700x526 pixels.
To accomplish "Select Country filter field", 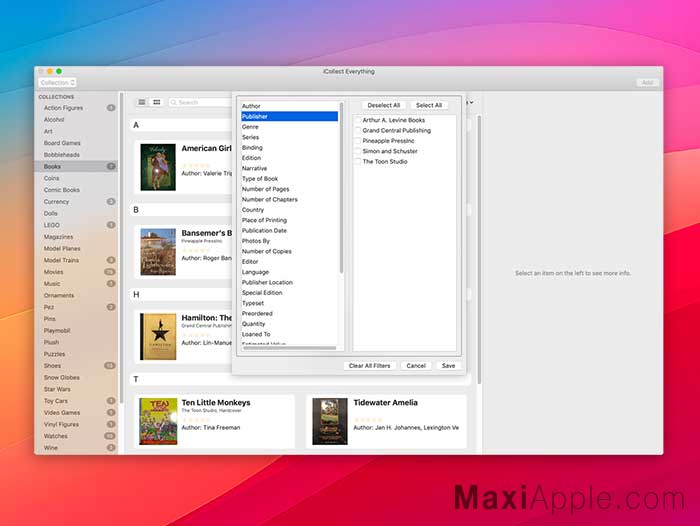I will (289, 210).
